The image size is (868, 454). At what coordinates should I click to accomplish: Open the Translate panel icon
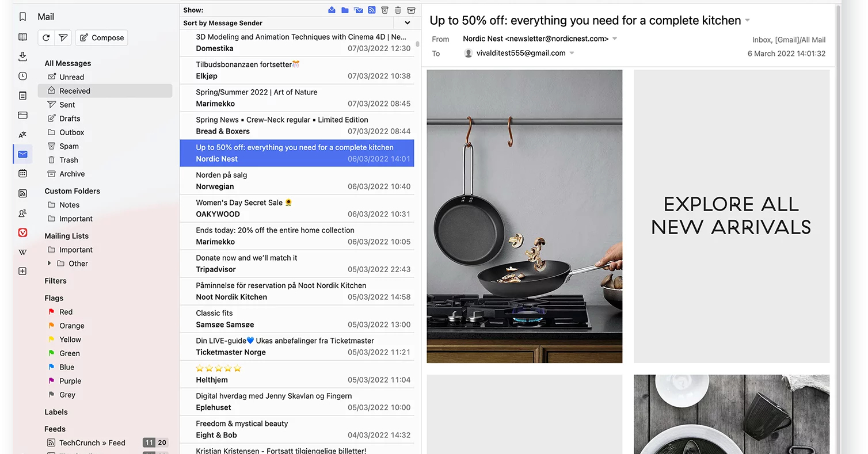(x=22, y=135)
